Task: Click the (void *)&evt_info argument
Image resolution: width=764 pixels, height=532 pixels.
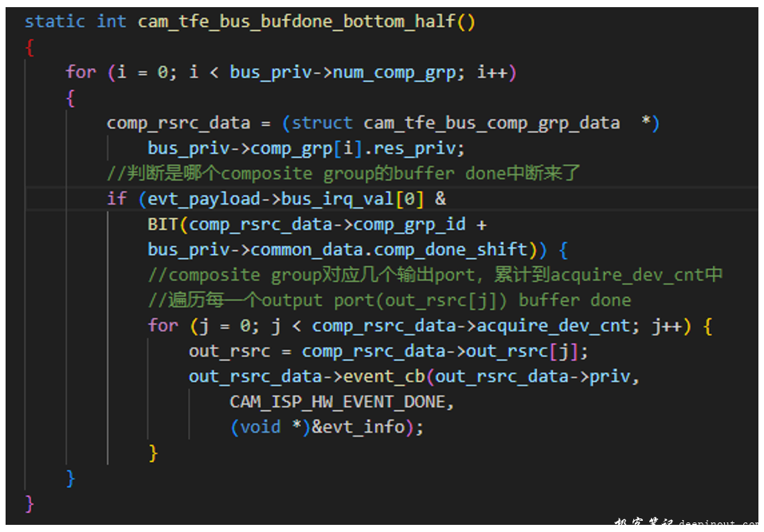Action: tap(327, 428)
